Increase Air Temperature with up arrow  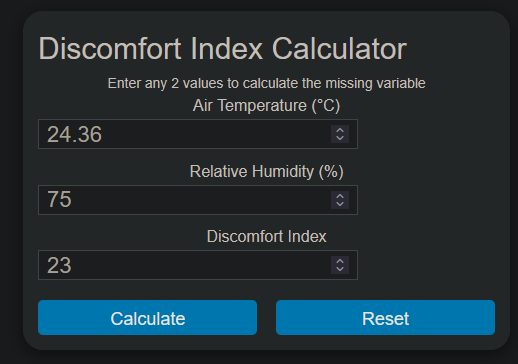(340, 130)
